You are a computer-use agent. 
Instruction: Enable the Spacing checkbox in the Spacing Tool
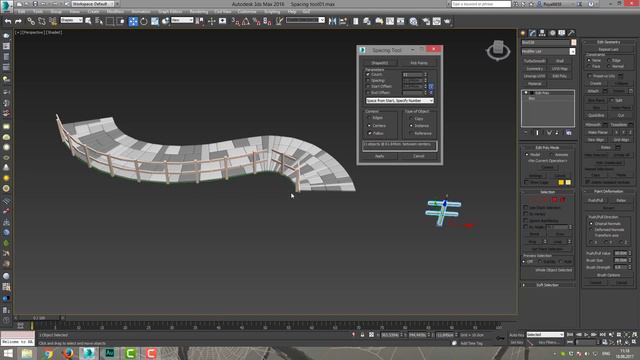tap(368, 81)
